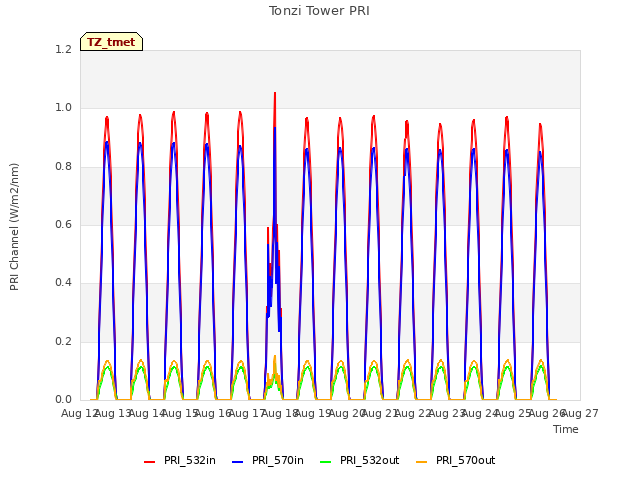Click the Tonzi Tower PRI chart title

319,11
